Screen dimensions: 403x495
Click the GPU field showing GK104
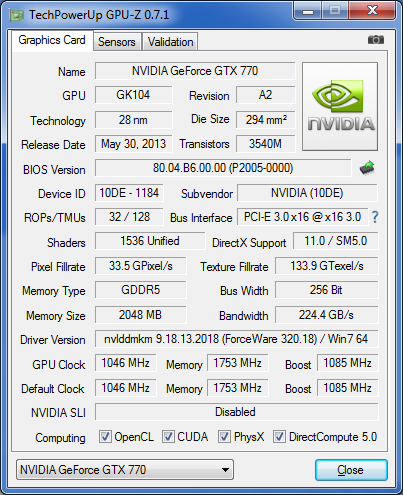coord(133,95)
